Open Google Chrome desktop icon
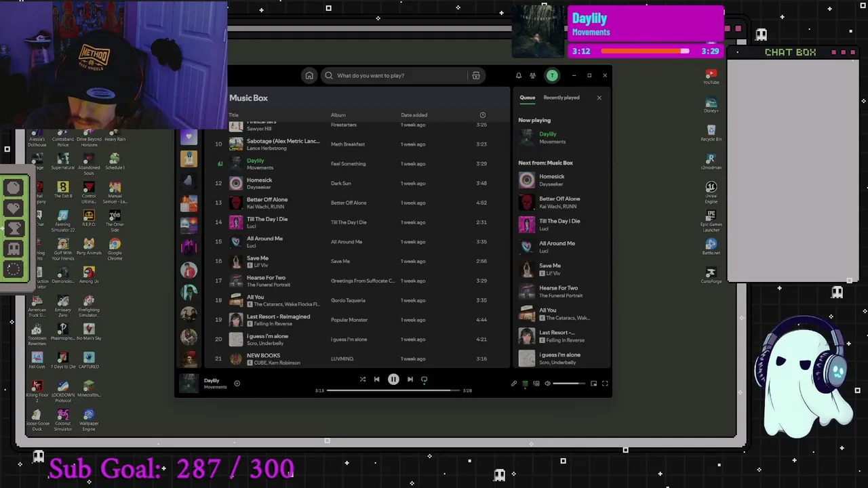 115,249
